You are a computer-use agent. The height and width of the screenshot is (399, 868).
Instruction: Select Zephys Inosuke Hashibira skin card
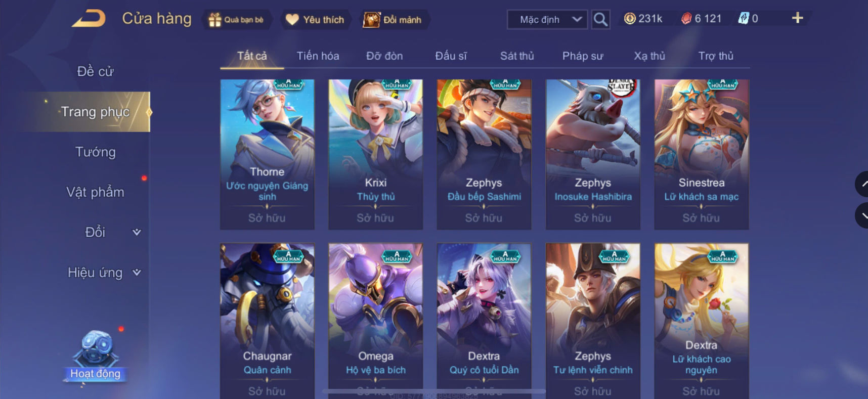coord(593,154)
